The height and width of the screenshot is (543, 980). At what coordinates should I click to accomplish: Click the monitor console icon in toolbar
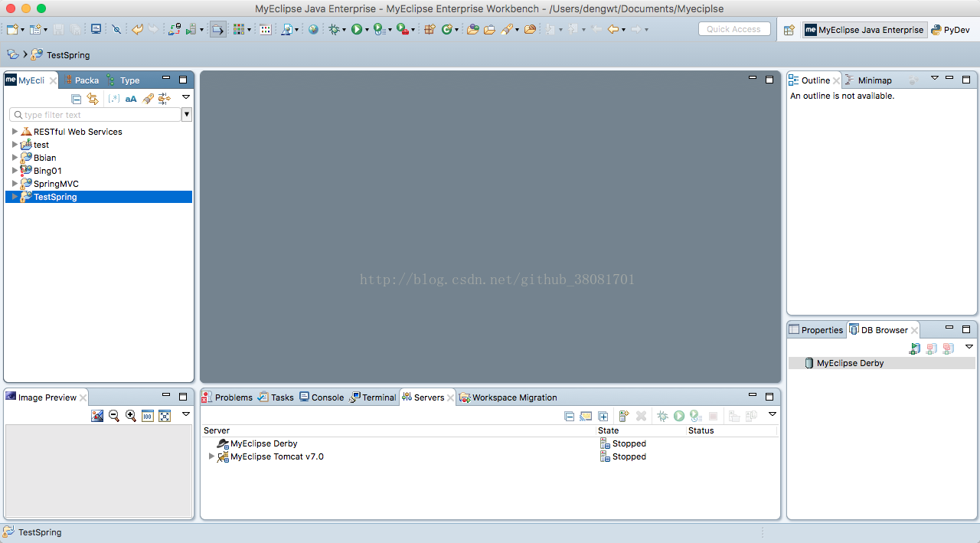tap(96, 29)
